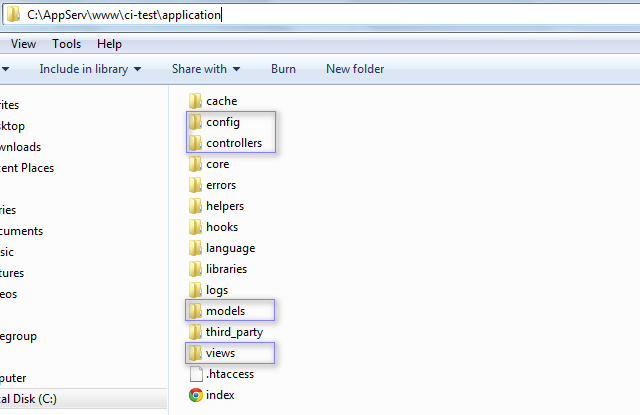Expand the Include in library dropdown
Viewport: 640px width, 415px height.
coord(90,69)
